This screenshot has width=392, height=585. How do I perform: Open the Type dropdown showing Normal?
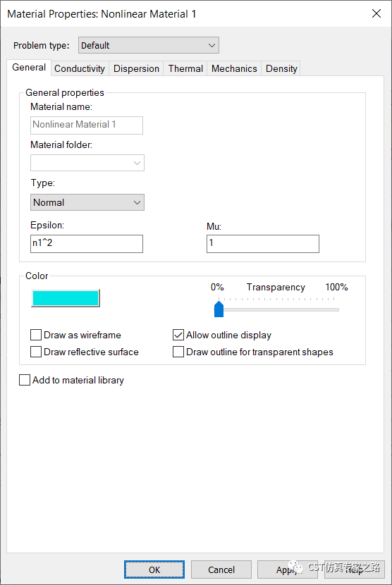[x=87, y=202]
